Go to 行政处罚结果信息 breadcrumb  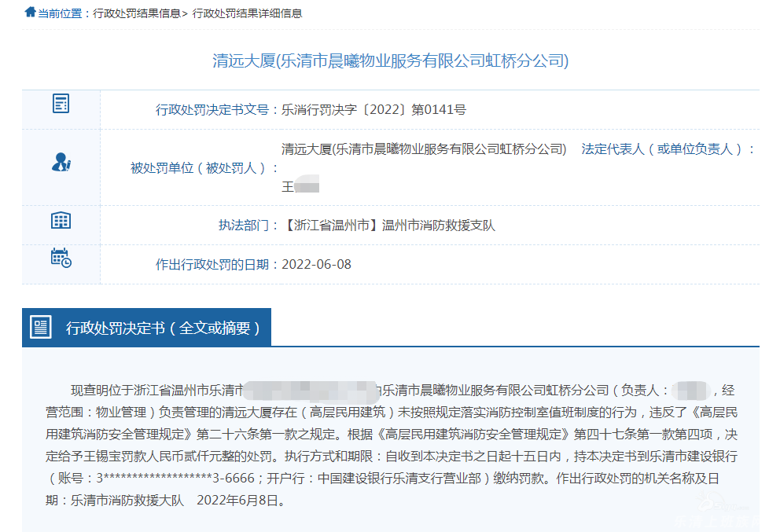pyautogui.click(x=137, y=13)
